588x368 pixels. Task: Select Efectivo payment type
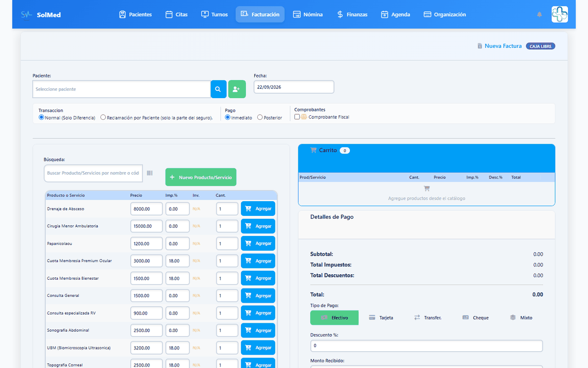click(x=334, y=317)
